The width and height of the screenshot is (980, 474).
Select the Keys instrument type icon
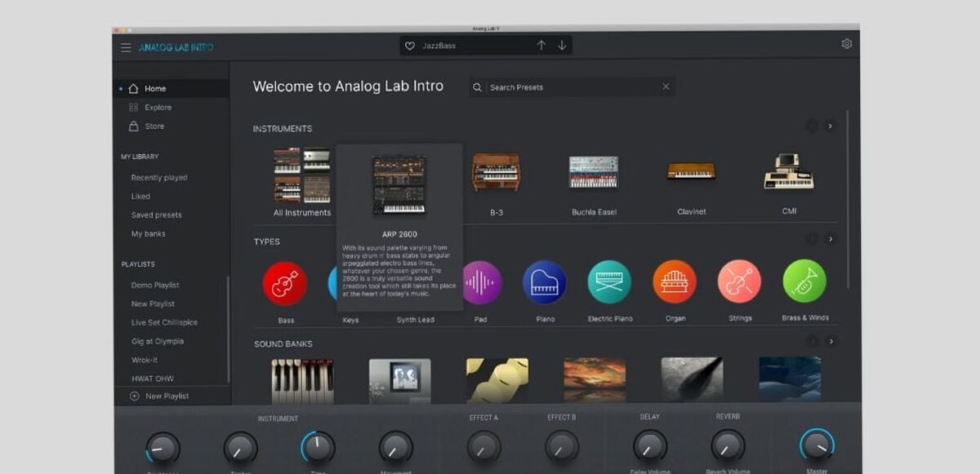tap(349, 281)
